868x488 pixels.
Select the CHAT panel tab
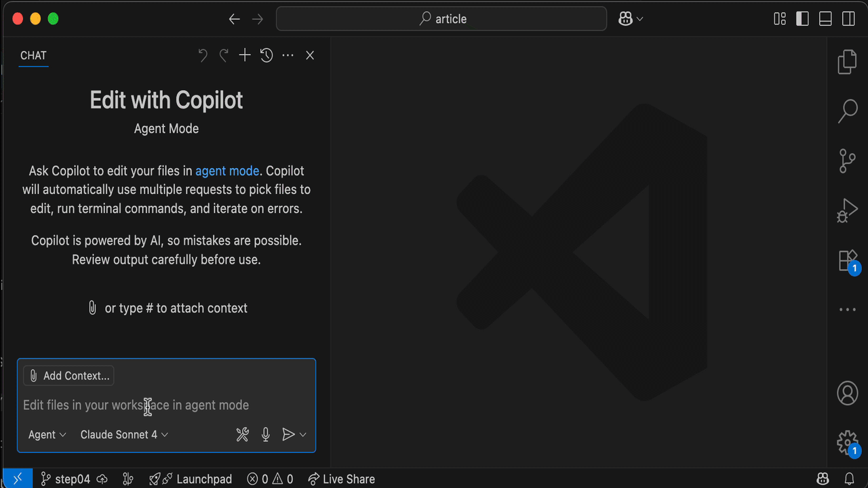(x=33, y=56)
